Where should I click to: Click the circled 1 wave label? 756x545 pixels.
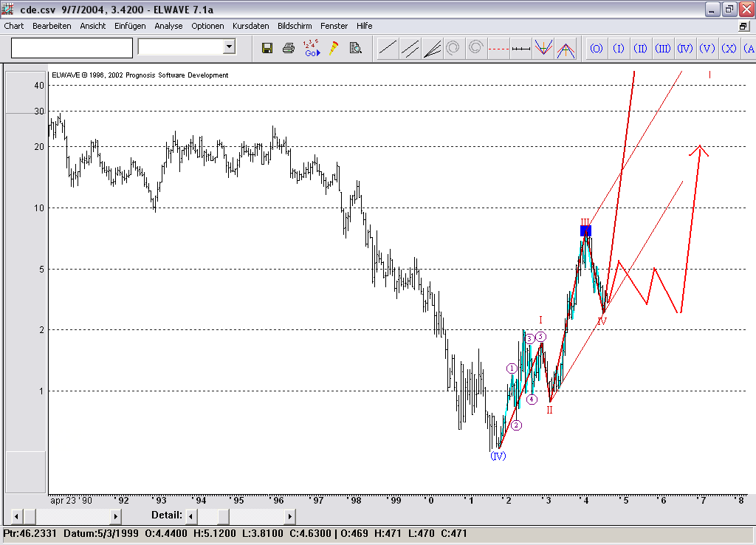click(x=512, y=369)
